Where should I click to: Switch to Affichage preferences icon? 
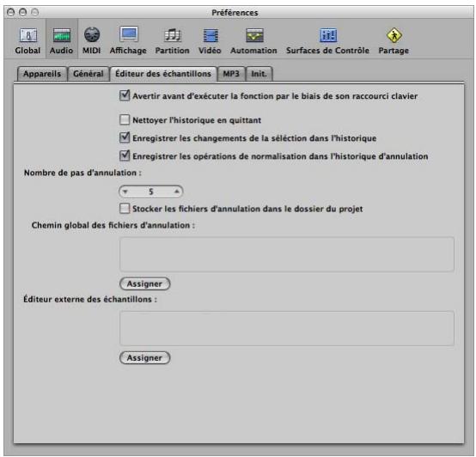click(128, 41)
